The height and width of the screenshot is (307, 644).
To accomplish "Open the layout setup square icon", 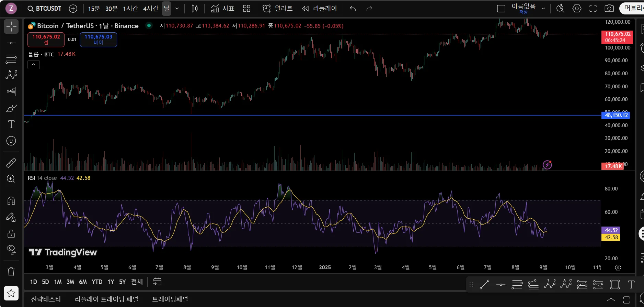I will tap(501, 9).
